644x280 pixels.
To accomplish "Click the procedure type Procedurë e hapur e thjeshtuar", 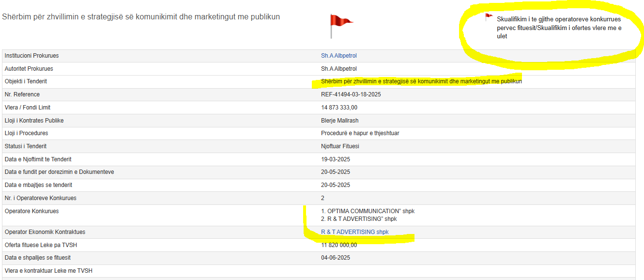I will [x=360, y=133].
